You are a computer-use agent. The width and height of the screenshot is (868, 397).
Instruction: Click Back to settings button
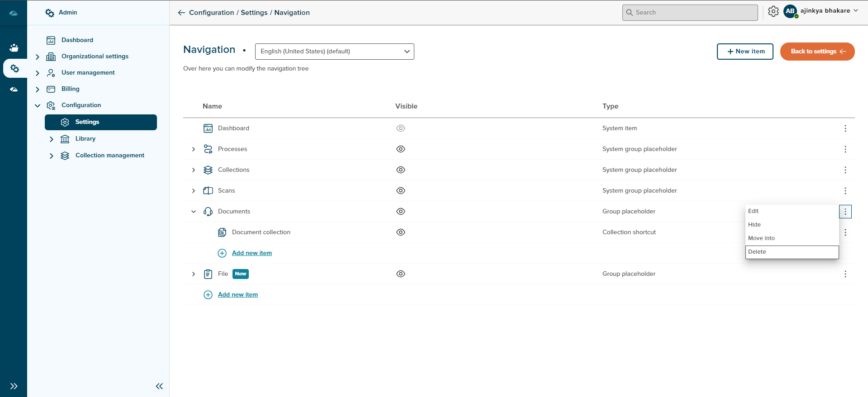point(817,52)
